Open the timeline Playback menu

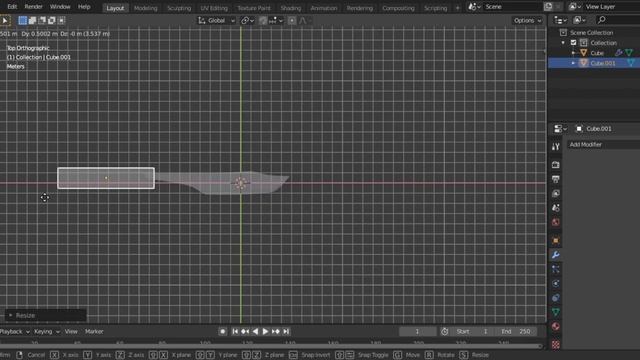click(15, 332)
